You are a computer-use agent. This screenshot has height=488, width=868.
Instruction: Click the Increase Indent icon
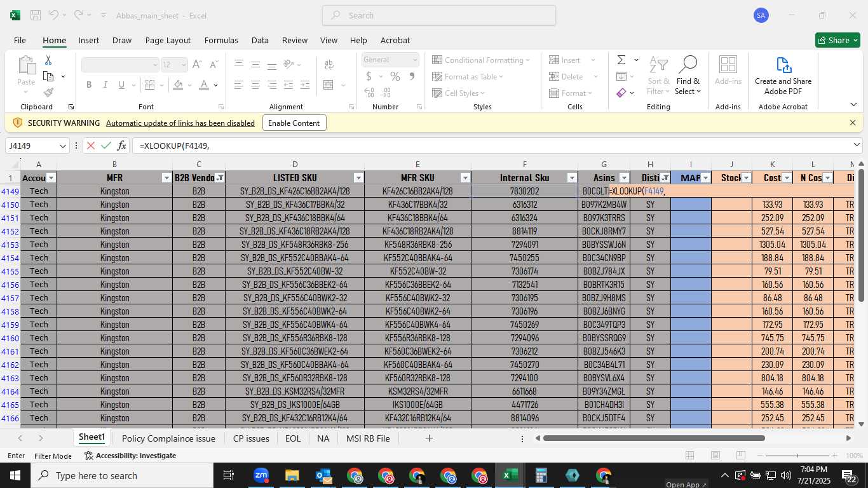point(305,85)
